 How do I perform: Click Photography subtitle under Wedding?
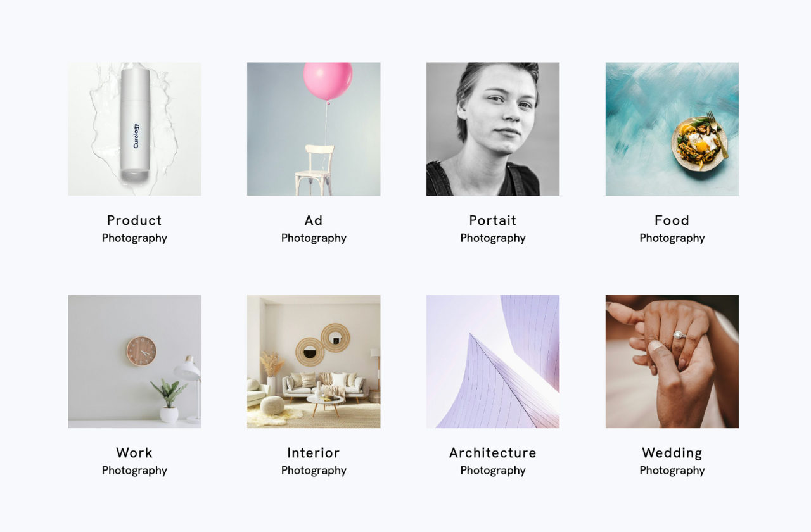tap(672, 471)
